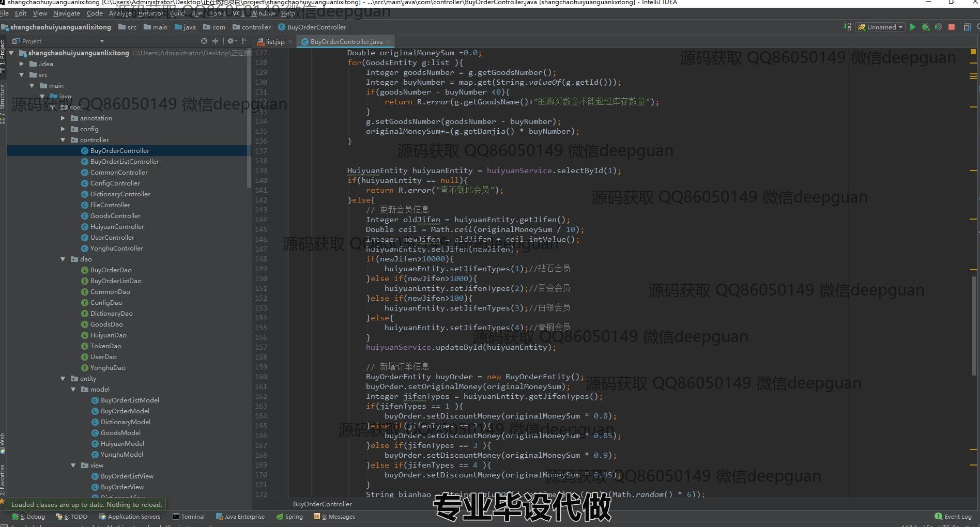
Task: Start debugging with the green bug icon
Action: coord(925,27)
